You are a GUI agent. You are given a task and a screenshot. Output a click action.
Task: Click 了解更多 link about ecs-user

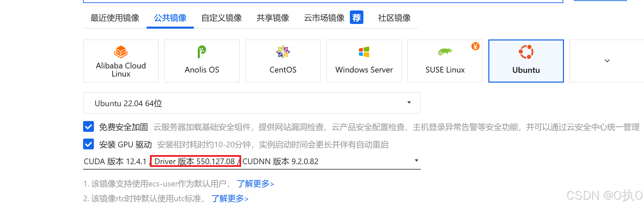255,184
